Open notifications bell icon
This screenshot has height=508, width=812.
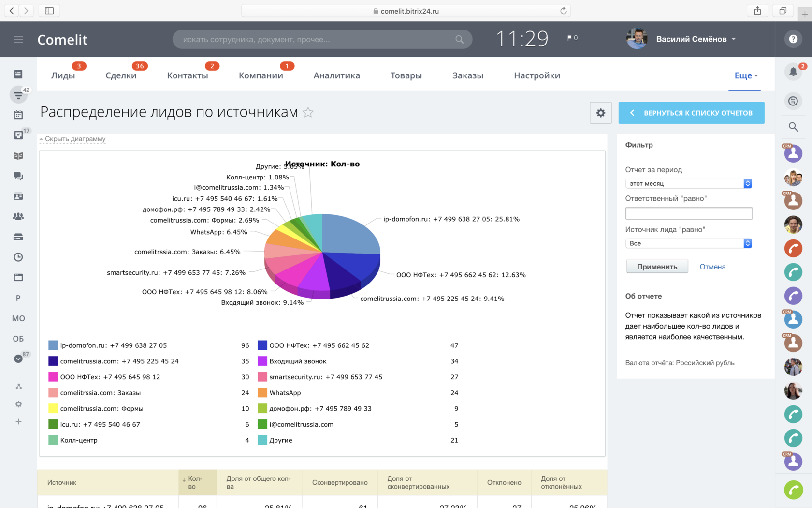pos(793,72)
